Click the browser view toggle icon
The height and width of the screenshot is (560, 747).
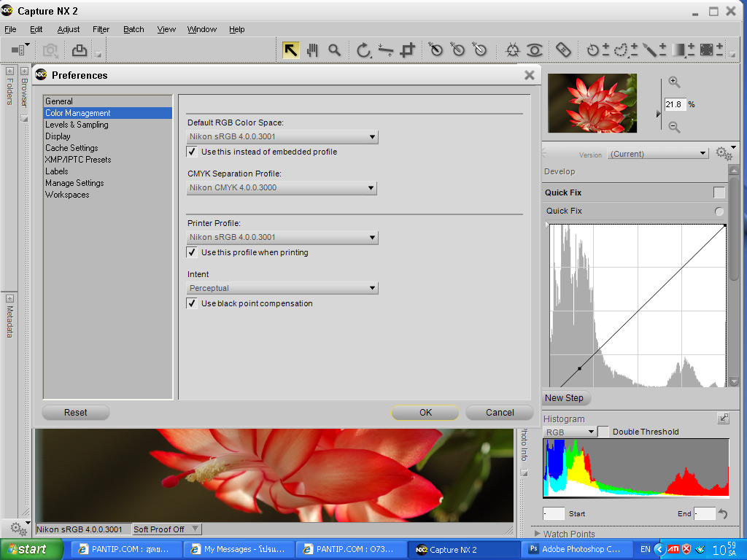[20, 50]
